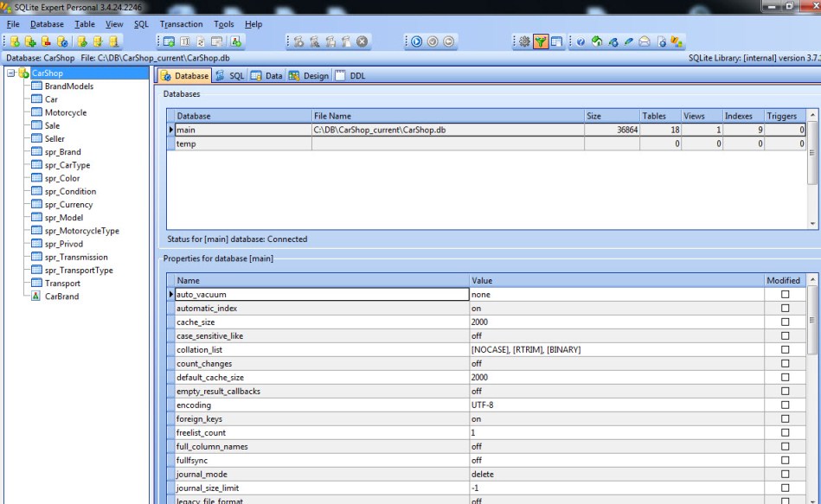Toggle Modified checkbox in foreign_keys row
821x504 pixels.
click(x=785, y=419)
